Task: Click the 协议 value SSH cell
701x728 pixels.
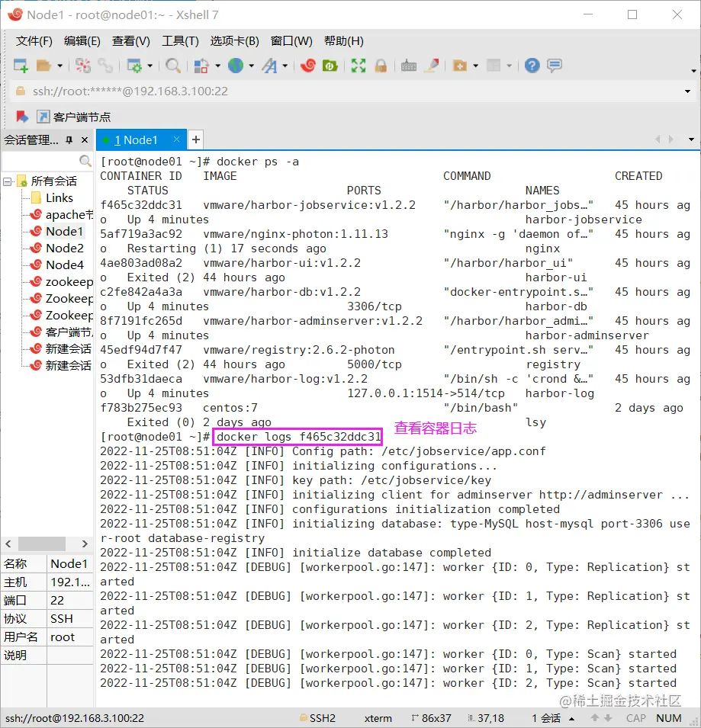Action: click(70, 618)
